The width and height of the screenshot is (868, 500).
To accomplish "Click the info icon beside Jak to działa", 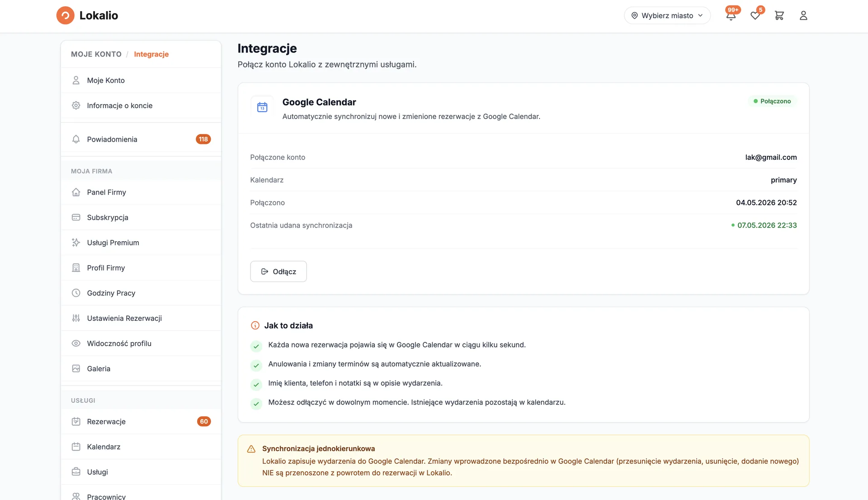I will tap(255, 325).
